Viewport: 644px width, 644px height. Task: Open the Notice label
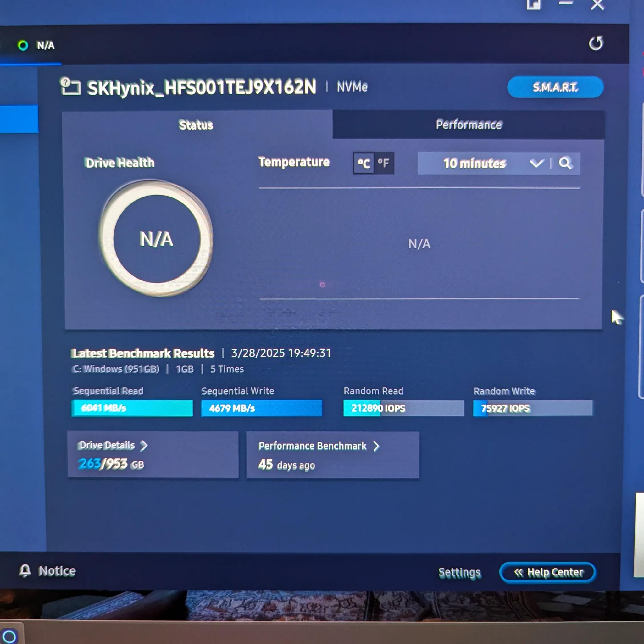[57, 571]
